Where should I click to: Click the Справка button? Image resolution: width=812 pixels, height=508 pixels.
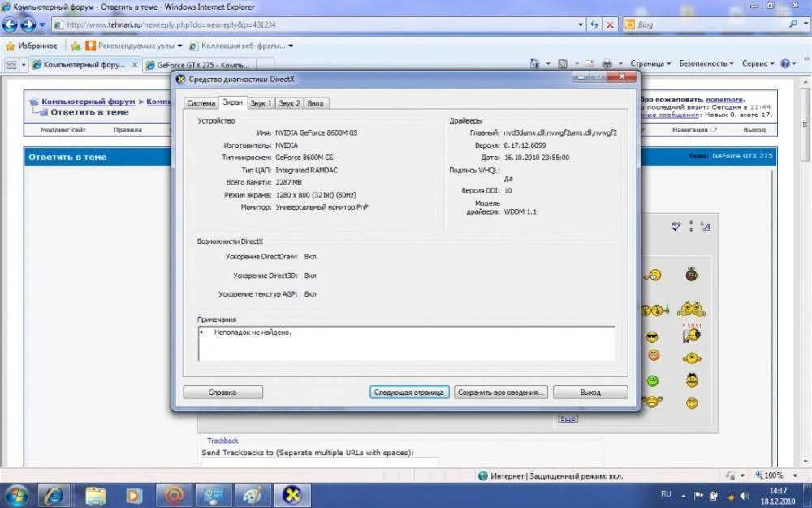pyautogui.click(x=222, y=393)
